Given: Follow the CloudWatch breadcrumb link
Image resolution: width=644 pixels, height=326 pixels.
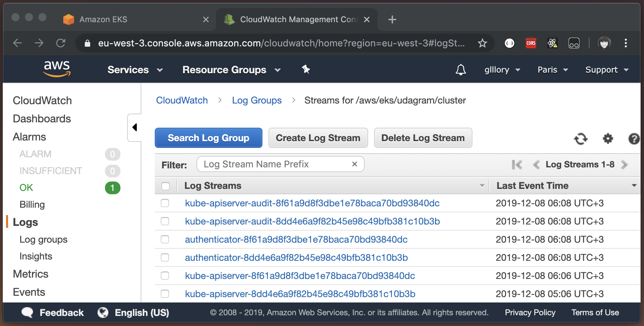Looking at the screenshot, I should click(x=182, y=100).
